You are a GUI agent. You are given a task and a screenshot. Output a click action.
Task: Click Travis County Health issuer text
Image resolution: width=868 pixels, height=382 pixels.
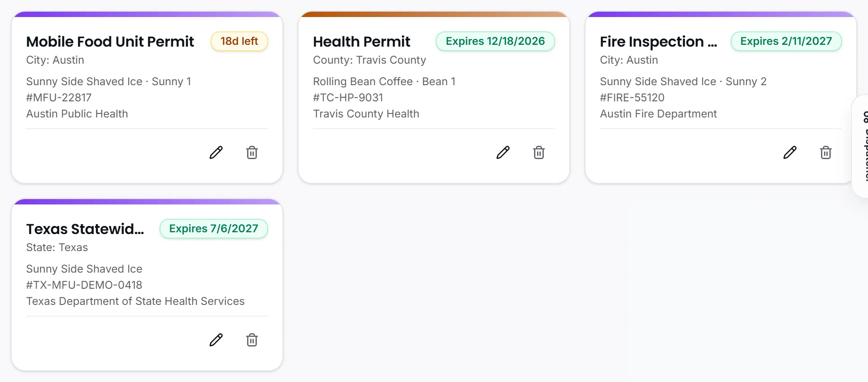(366, 114)
